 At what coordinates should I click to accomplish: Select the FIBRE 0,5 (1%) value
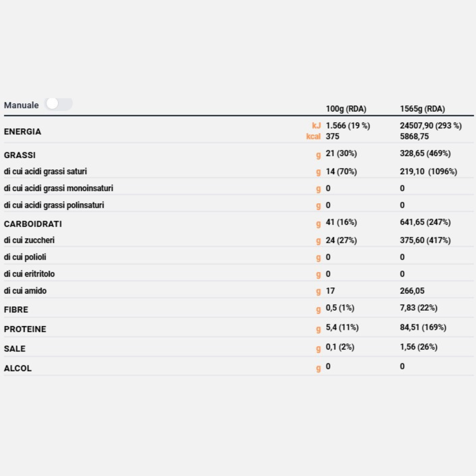coord(340,308)
